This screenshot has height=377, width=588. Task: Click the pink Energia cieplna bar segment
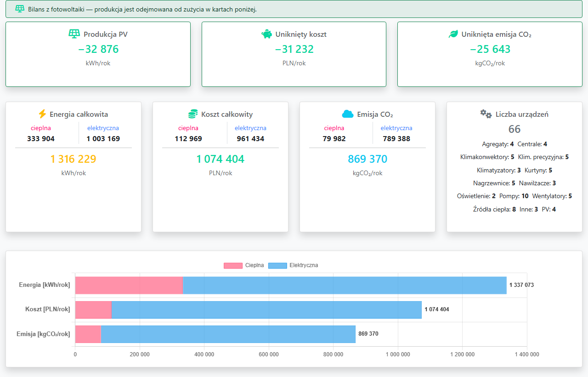click(x=129, y=285)
